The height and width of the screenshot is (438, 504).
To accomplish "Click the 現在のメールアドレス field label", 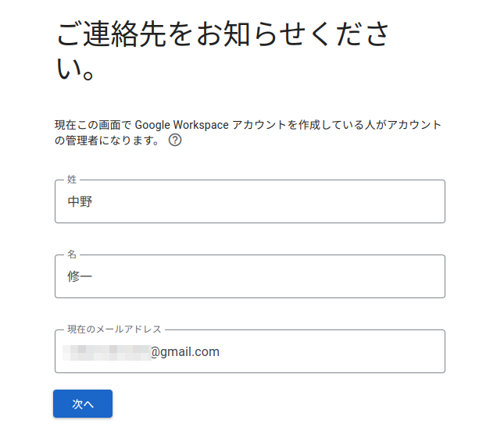I will 114,329.
